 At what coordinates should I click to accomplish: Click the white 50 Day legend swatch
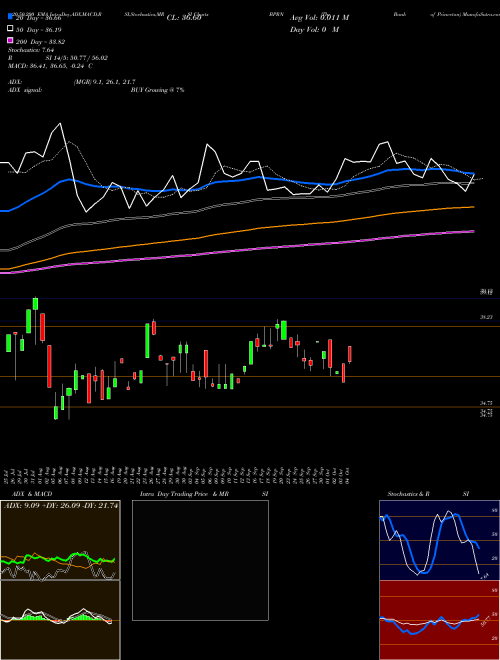click(x=10, y=29)
